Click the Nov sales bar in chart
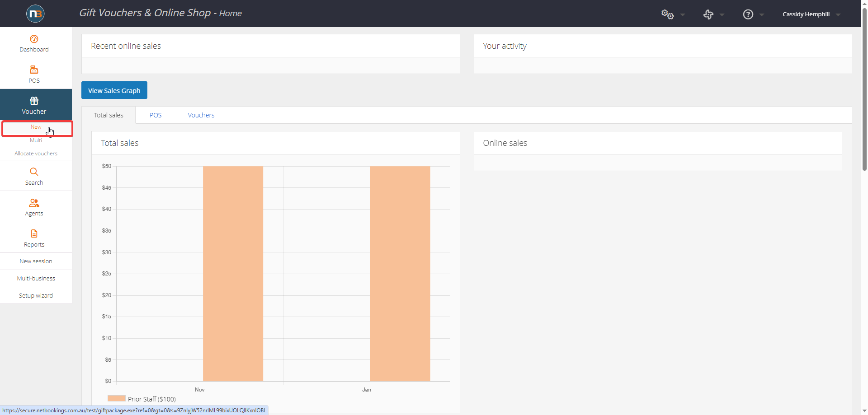This screenshot has width=868, height=415. click(x=233, y=274)
